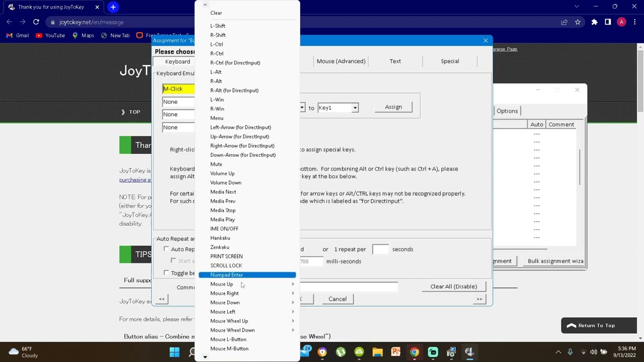644x362 pixels.
Task: Expand Mouse Left submenu
Action: (x=247, y=312)
